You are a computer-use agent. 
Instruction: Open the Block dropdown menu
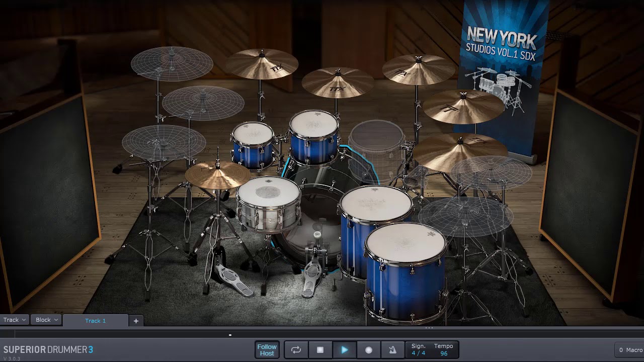pos(47,320)
